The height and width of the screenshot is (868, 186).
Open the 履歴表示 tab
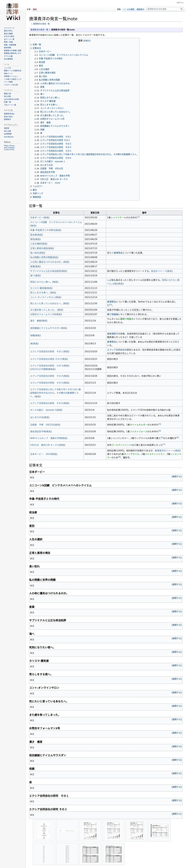click(x=140, y=9)
